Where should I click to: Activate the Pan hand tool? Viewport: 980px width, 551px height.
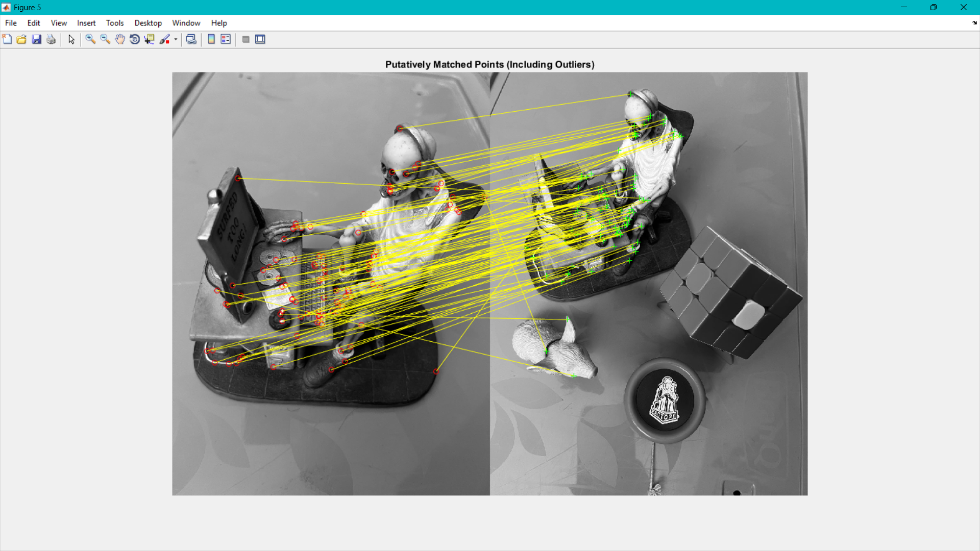click(x=120, y=39)
